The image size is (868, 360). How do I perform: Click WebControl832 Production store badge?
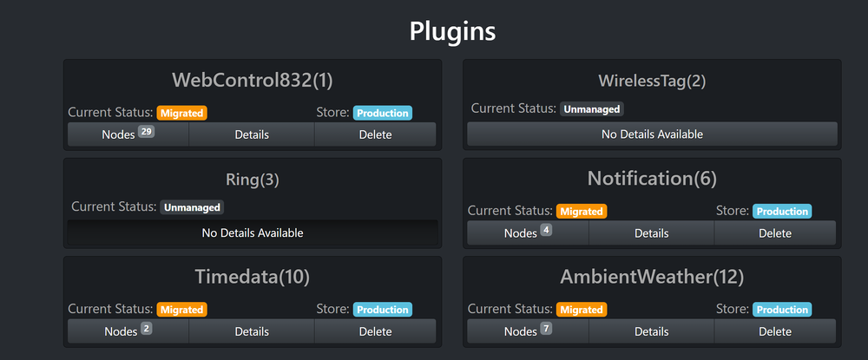[383, 114]
